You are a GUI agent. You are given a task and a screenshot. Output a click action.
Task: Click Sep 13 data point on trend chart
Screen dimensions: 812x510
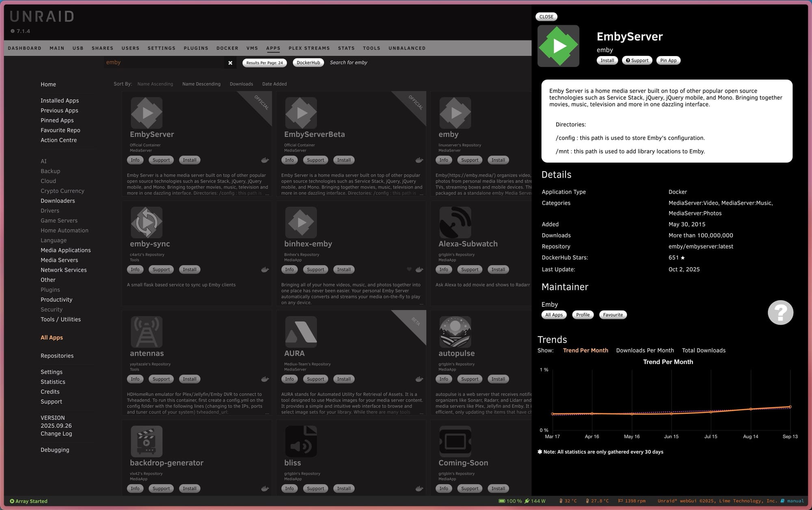(x=790, y=407)
